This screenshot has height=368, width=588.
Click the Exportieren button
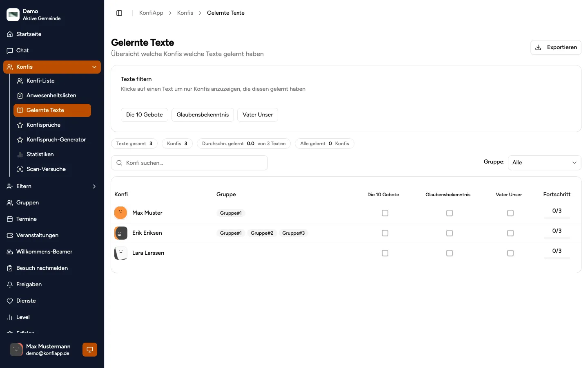click(x=556, y=47)
